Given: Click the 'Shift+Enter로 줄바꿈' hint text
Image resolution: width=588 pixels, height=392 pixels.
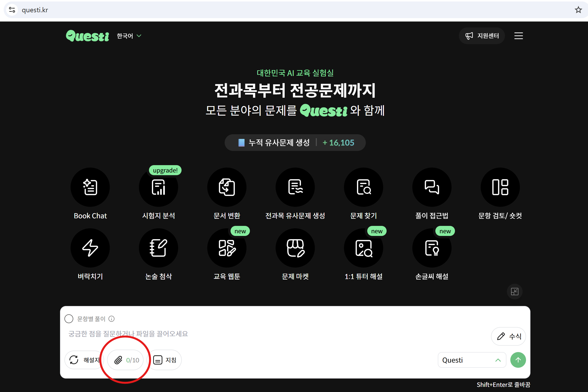Looking at the screenshot, I should click(x=503, y=384).
